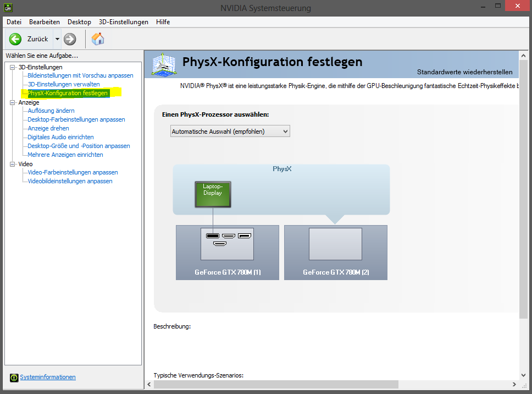Select PhysX-Konfiguration festlegen task
Screen dimensions: 532x394
point(68,93)
